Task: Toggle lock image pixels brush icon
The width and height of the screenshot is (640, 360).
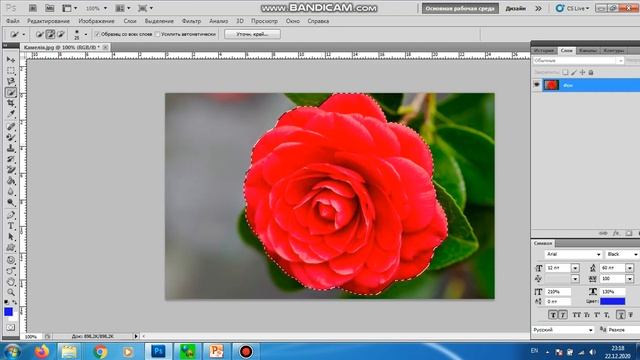Action: pos(574,72)
